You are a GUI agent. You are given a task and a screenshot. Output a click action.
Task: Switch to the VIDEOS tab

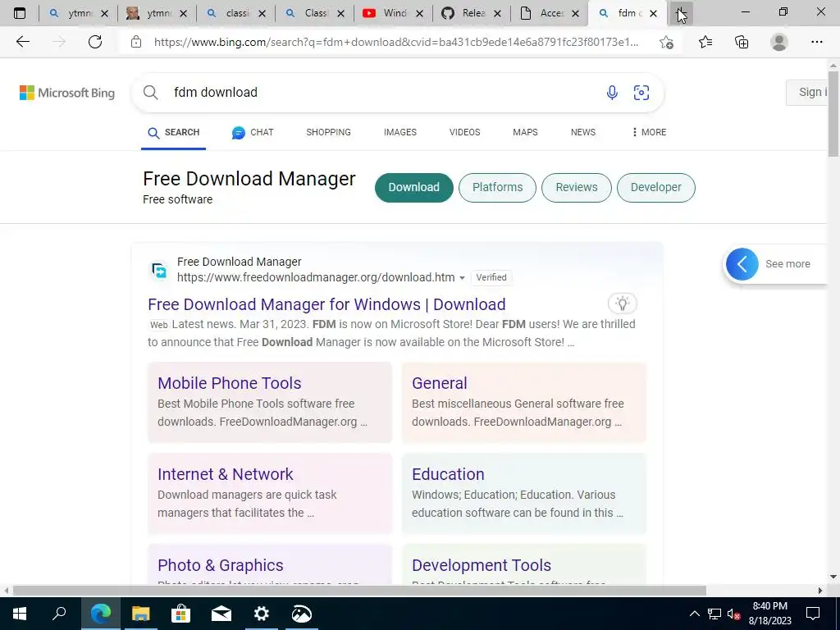tap(464, 132)
